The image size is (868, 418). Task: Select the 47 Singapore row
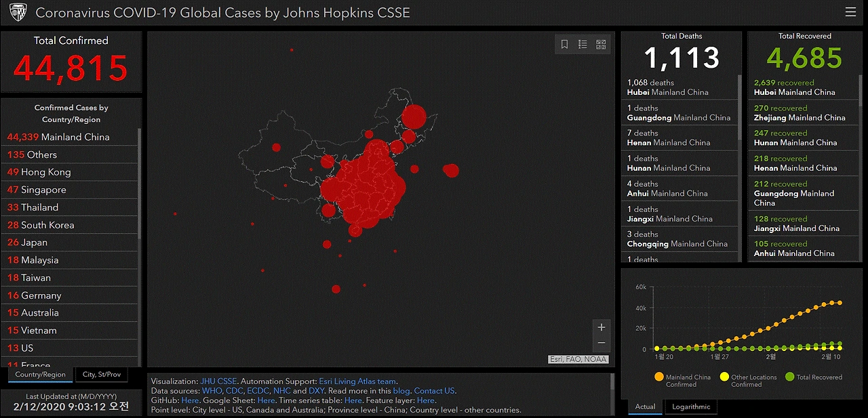(x=70, y=190)
